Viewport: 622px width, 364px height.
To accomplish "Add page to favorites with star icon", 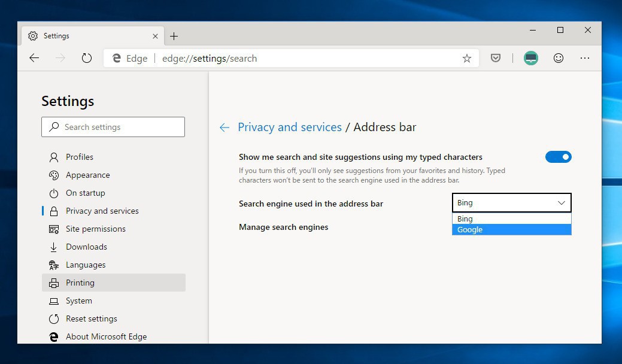I will 467,58.
